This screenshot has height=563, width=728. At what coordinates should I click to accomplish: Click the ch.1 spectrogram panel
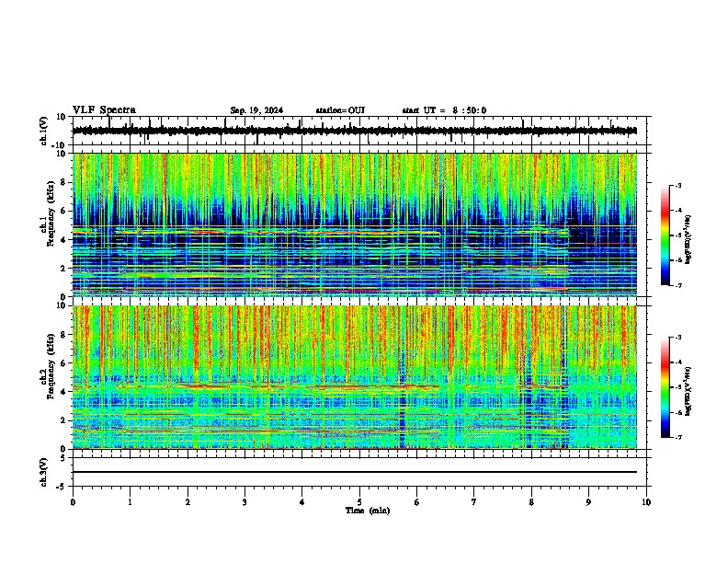tap(355, 224)
